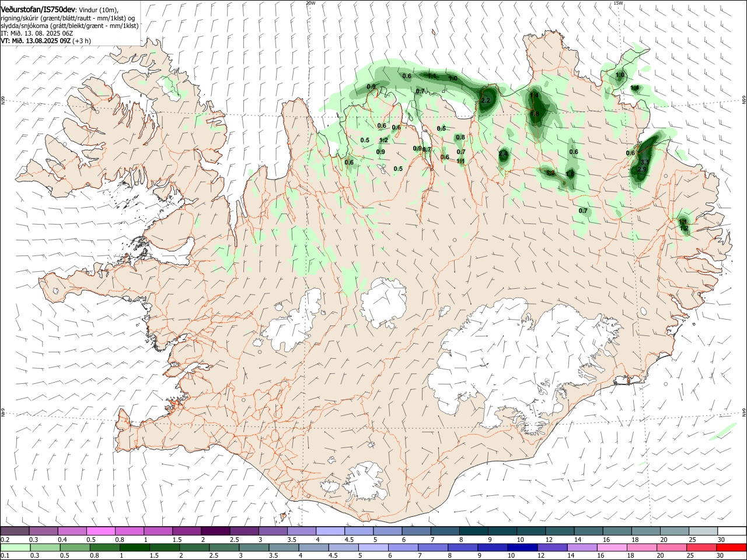
Task: Pick the lavender 5 swatch in the lower rain legend
Action: coord(372,548)
